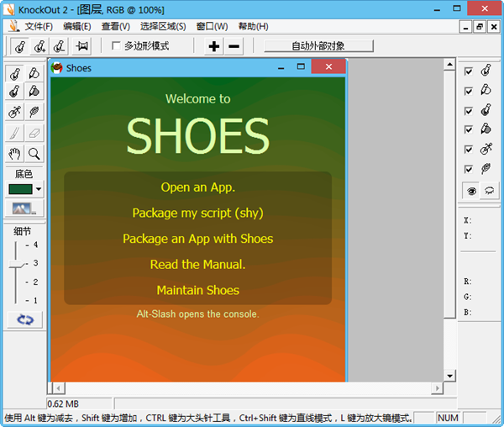
Task: Restore the inner document window
Action: pyautogui.click(x=480, y=27)
